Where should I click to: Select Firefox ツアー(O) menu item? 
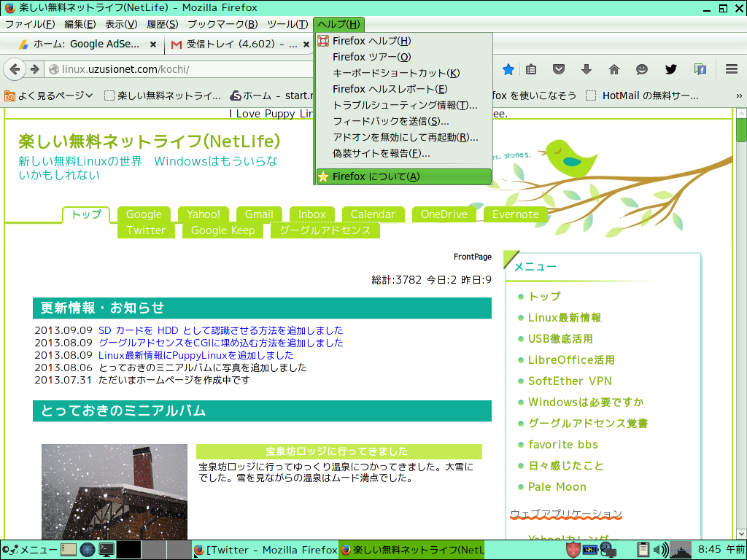point(404,57)
